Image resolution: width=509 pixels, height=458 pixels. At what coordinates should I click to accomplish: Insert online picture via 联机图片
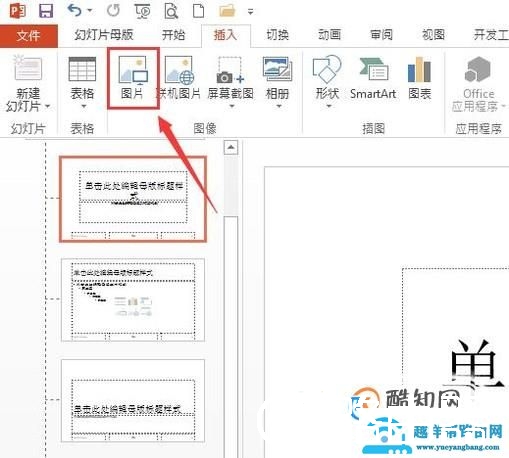pos(179,78)
